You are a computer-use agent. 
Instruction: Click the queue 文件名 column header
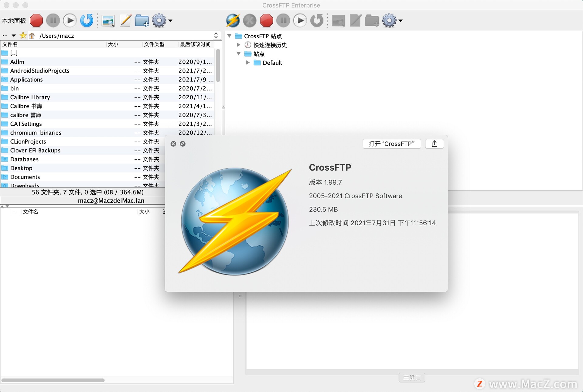pos(80,212)
